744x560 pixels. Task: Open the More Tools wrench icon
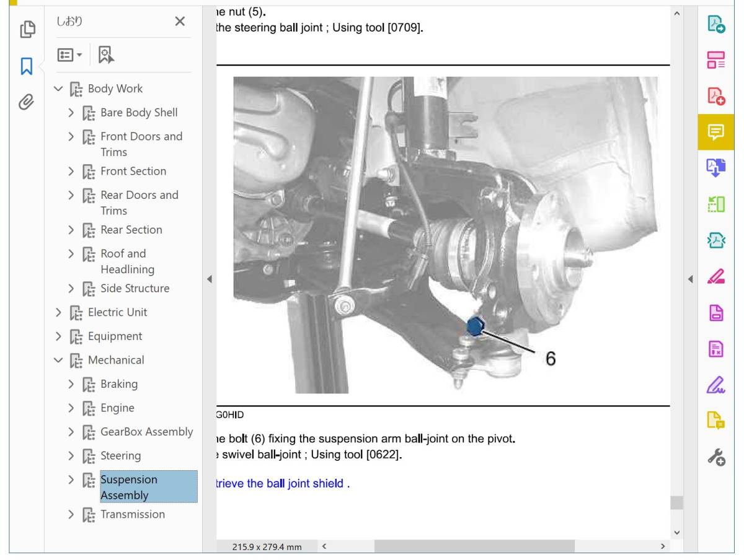(x=716, y=457)
